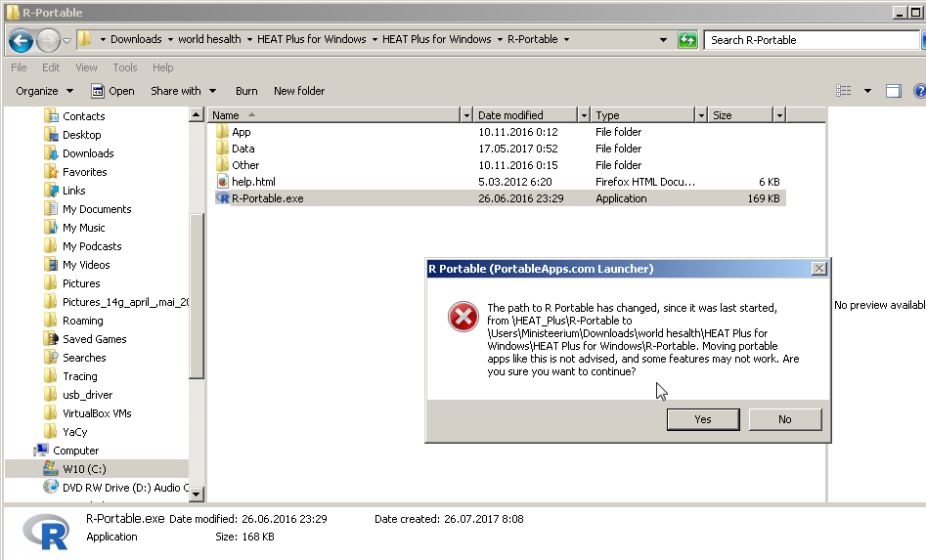The image size is (926, 560).
Task: Click the Downloads folder icon in sidebar
Action: (52, 152)
